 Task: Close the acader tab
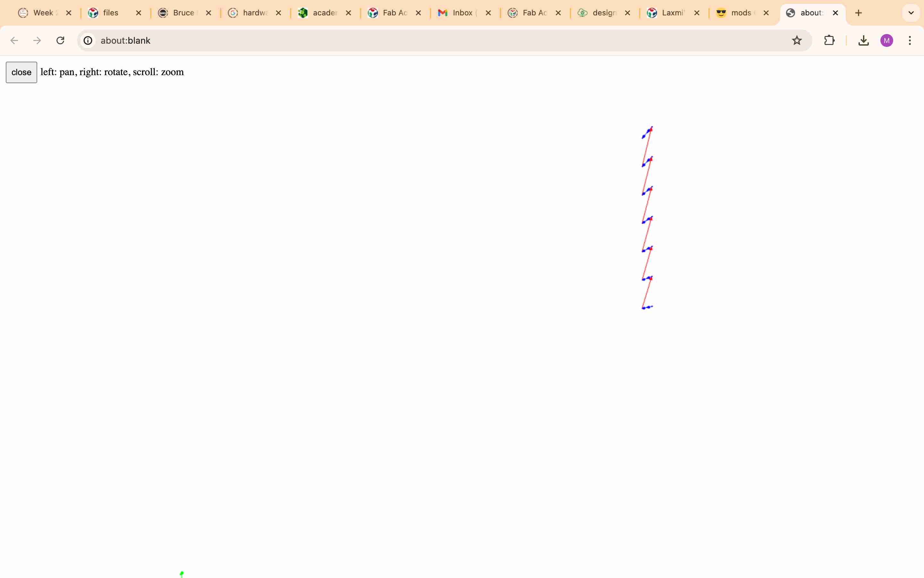point(348,13)
